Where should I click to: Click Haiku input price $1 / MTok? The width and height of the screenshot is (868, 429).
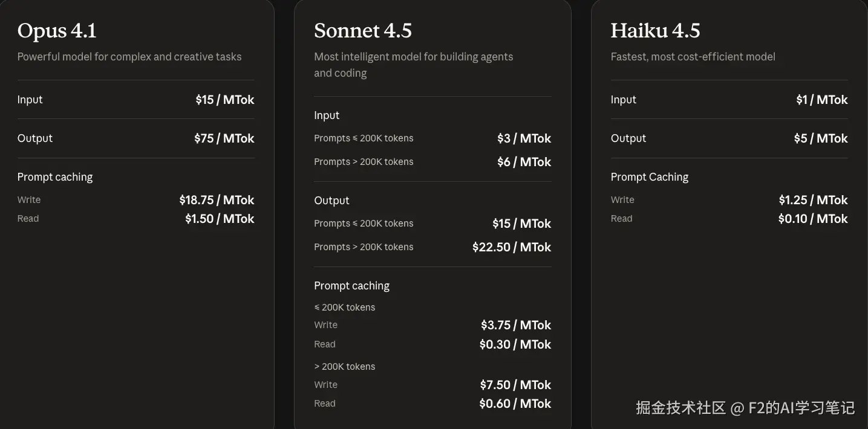821,100
